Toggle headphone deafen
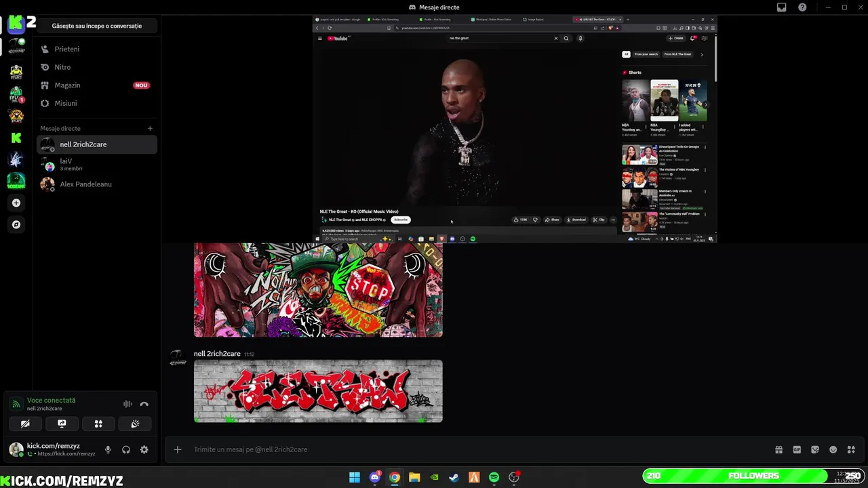This screenshot has width=868, height=488. coord(126,449)
